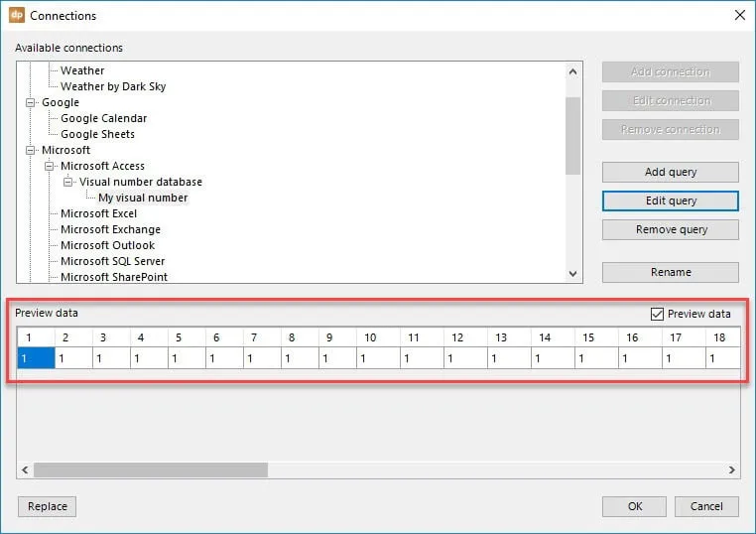
Task: Choose Microsoft SQL Server entry
Action: (x=112, y=261)
